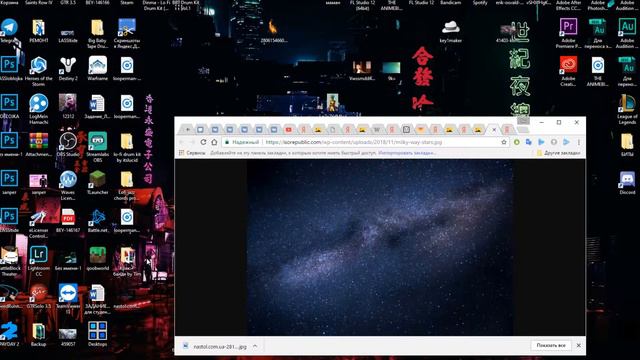Click the Надежный secure site indicator
Screen dimensions: 640x360
tap(242, 142)
